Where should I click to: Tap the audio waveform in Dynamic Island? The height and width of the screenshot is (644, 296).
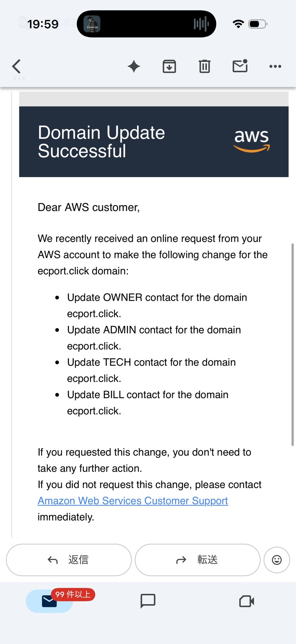pos(201,24)
